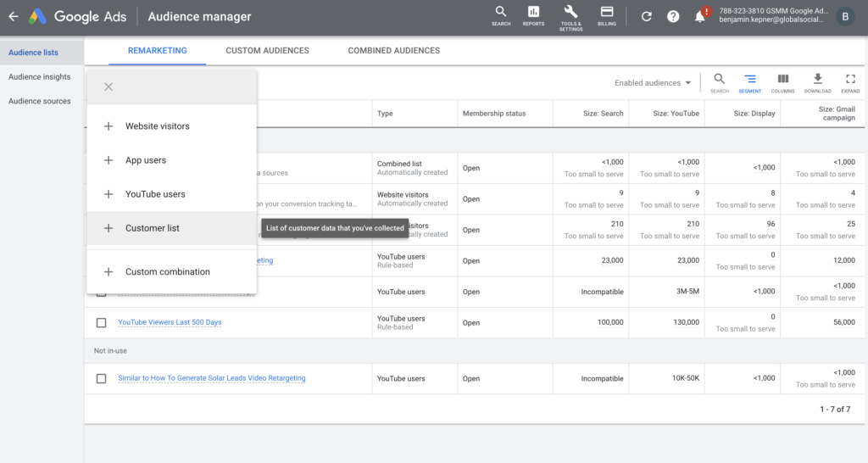Switch to Combined Audiences tab
The image size is (868, 463).
(x=393, y=50)
